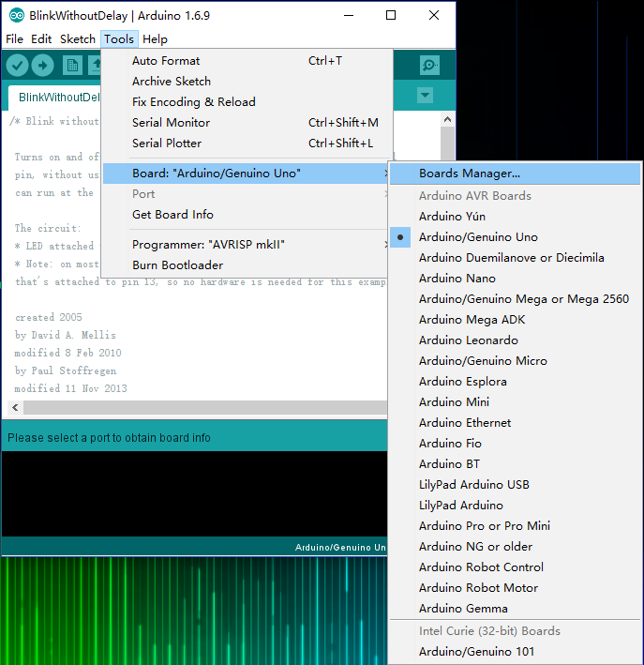
Task: Click 'Please select a port' status message
Action: 109,438
